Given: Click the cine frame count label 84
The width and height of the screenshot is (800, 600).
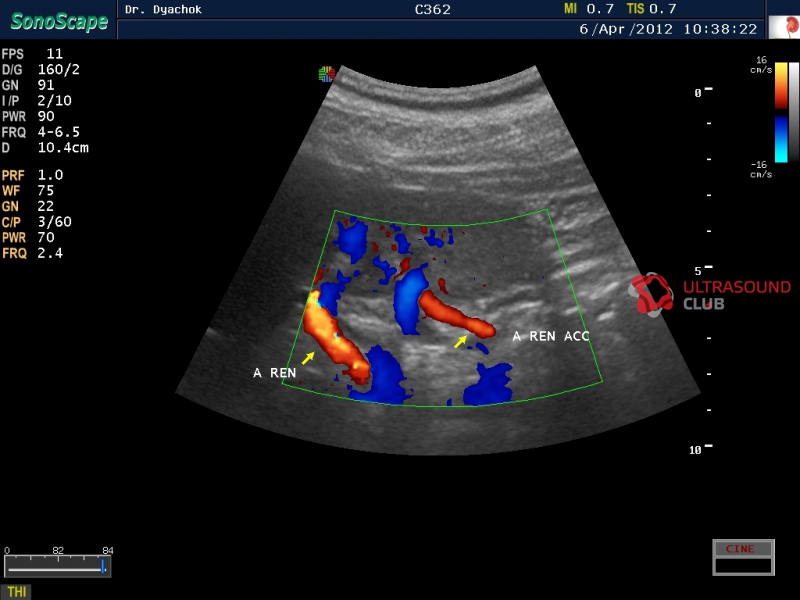Looking at the screenshot, I should point(108,551).
